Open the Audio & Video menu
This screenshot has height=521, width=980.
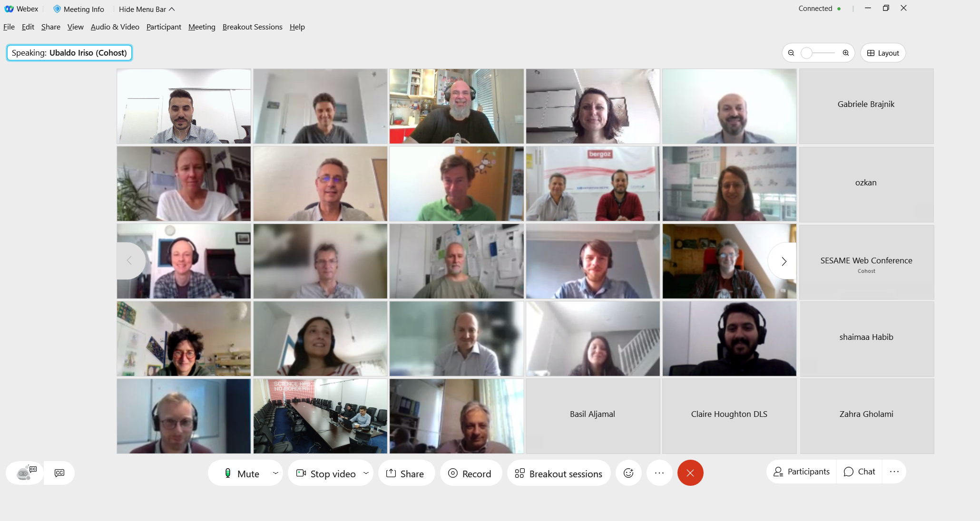(115, 27)
